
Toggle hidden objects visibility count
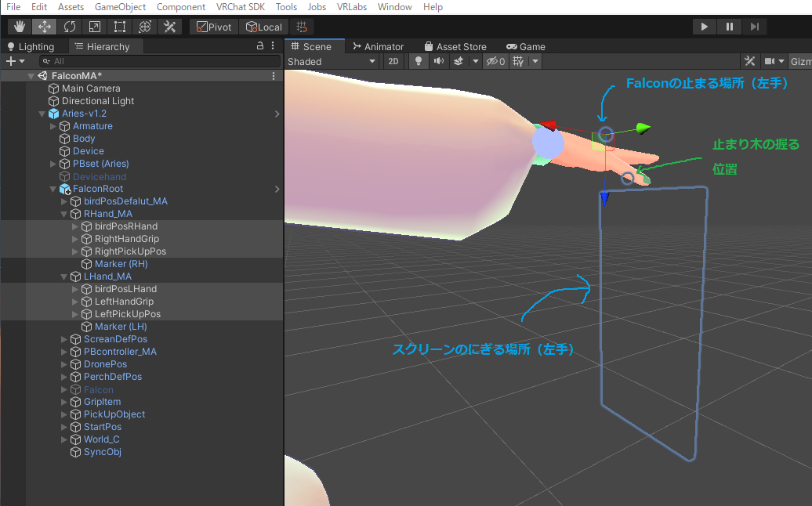(x=495, y=61)
